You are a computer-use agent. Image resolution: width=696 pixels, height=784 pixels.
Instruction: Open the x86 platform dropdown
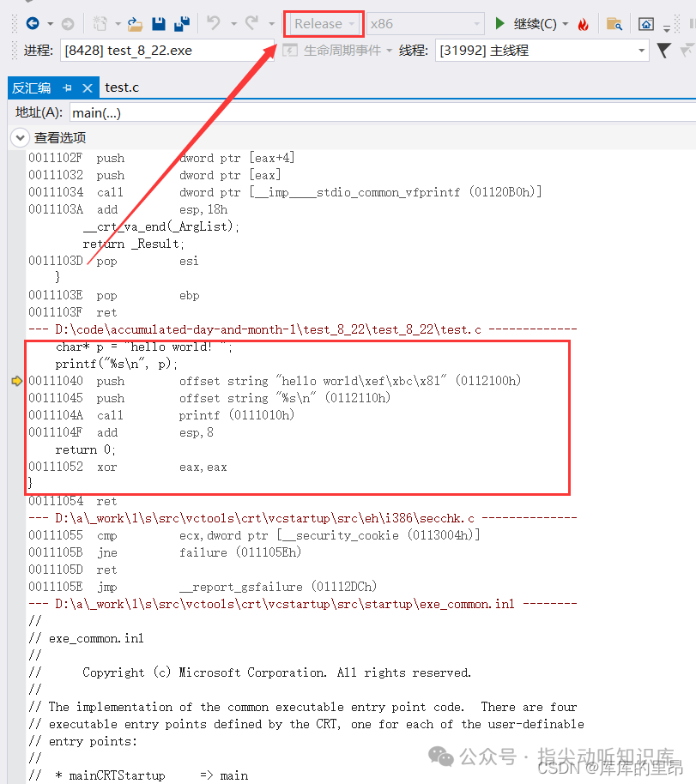(x=426, y=23)
